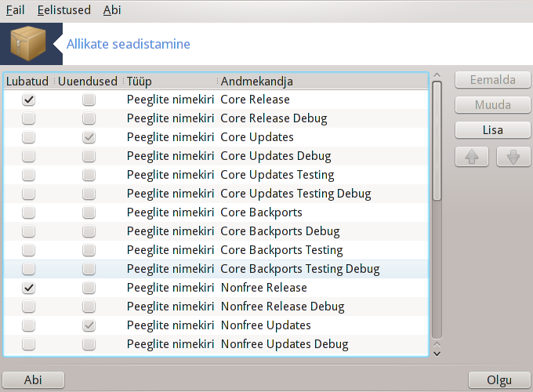This screenshot has width=533, height=392.
Task: Disable the Core Release source checkbox
Action: coord(28,100)
